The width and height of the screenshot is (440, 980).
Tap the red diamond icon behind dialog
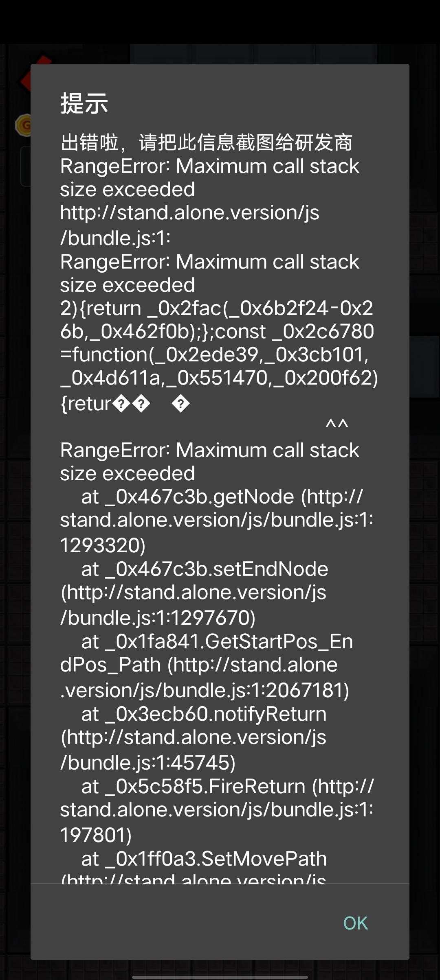tap(26, 77)
